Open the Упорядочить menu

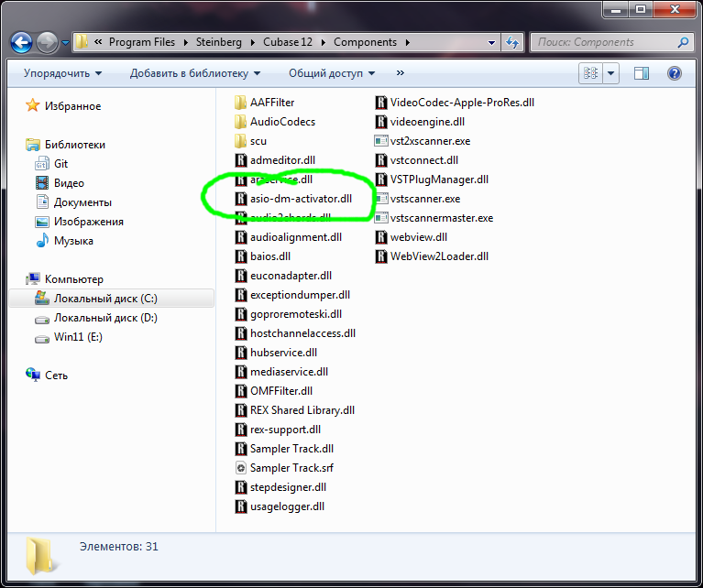coord(62,73)
